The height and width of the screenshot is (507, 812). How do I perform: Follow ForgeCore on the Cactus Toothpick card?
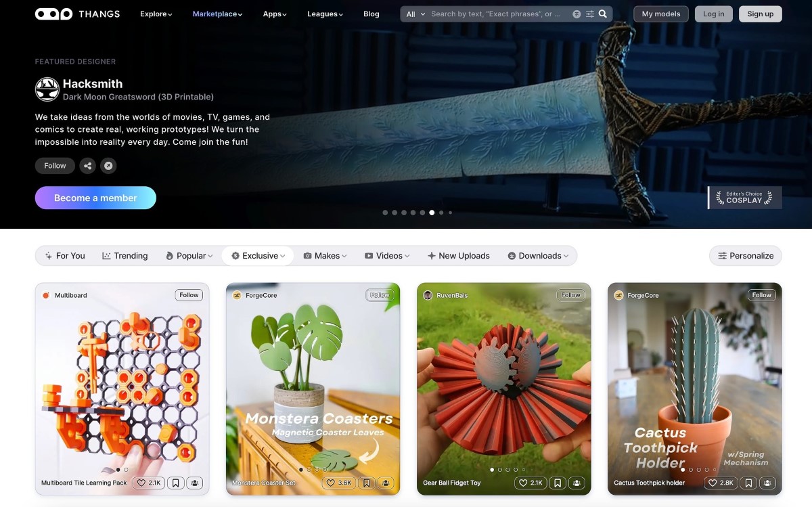pyautogui.click(x=761, y=295)
